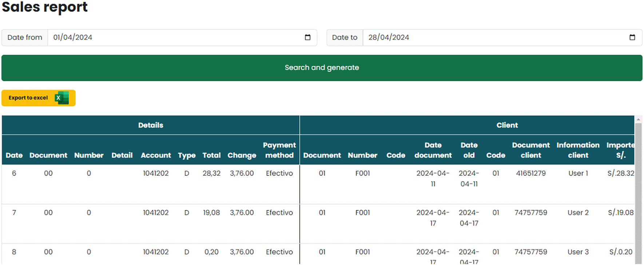Screen dimensions: 644x265
Task: Click the Document client column header
Action: [x=531, y=150]
